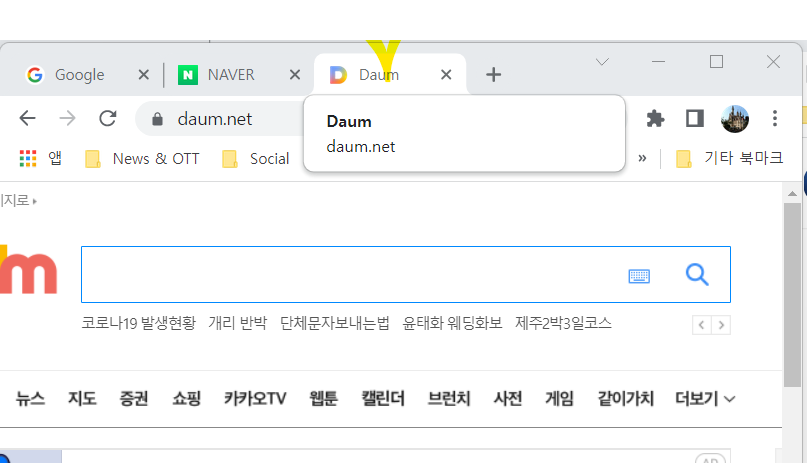
Task: Open the 뉴스 menu item
Action: (x=30, y=399)
